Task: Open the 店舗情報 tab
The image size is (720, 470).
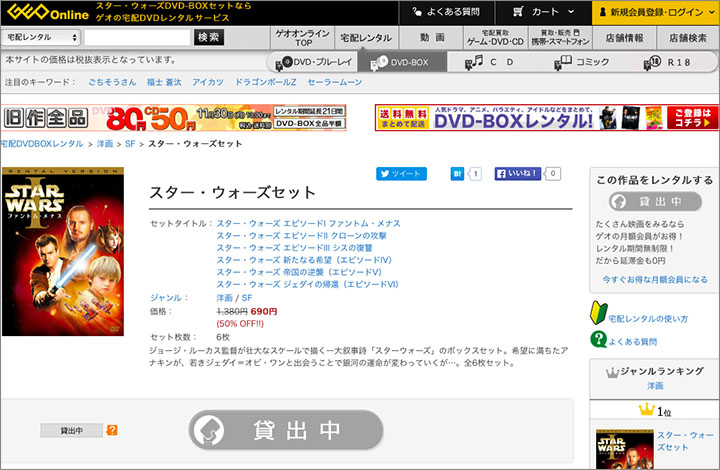Action: 624,38
